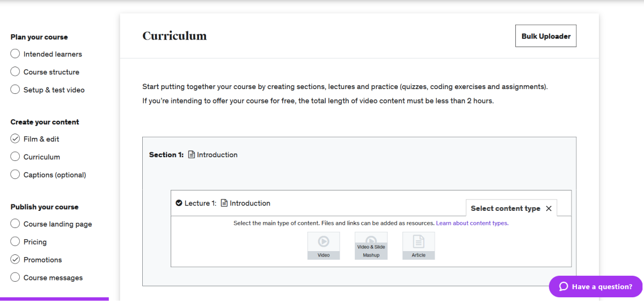The image size is (644, 301).
Task: Toggle the Captions (optional) circle
Action: pyautogui.click(x=15, y=174)
